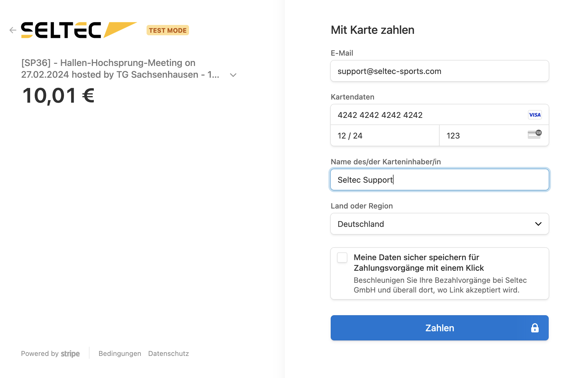Click the expiry date field
This screenshot has height=378, width=588.
coord(385,136)
